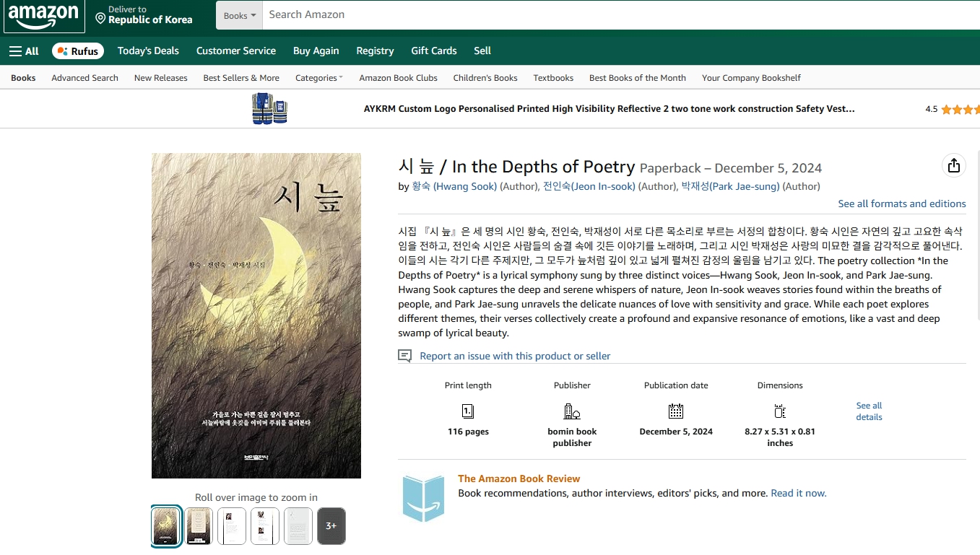
Task: Open Your Company Bookshelf
Action: [x=751, y=78]
